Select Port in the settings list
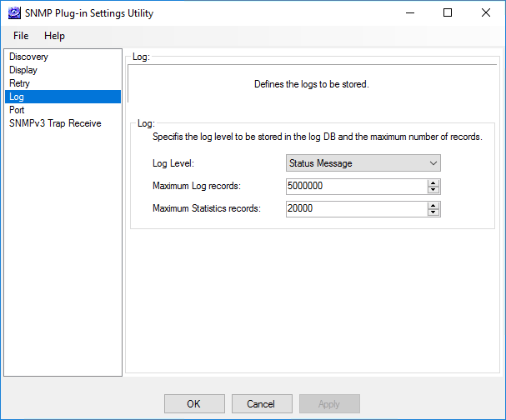Image resolution: width=506 pixels, height=420 pixels. [17, 110]
